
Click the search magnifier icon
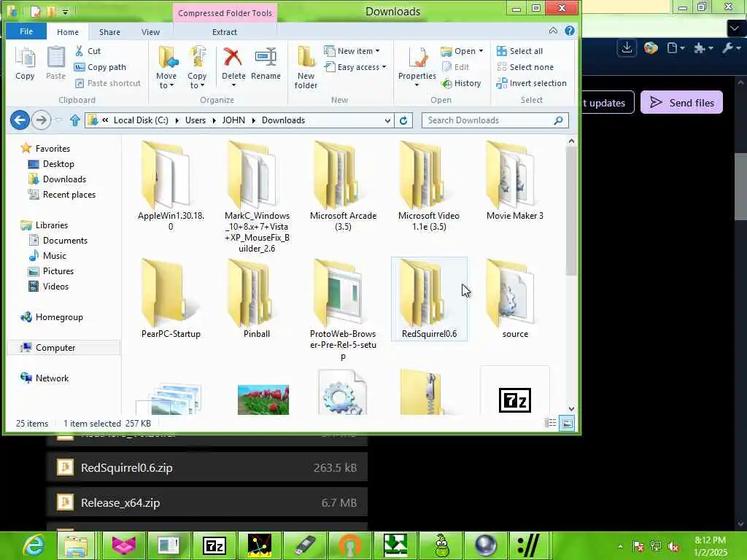pyautogui.click(x=558, y=120)
